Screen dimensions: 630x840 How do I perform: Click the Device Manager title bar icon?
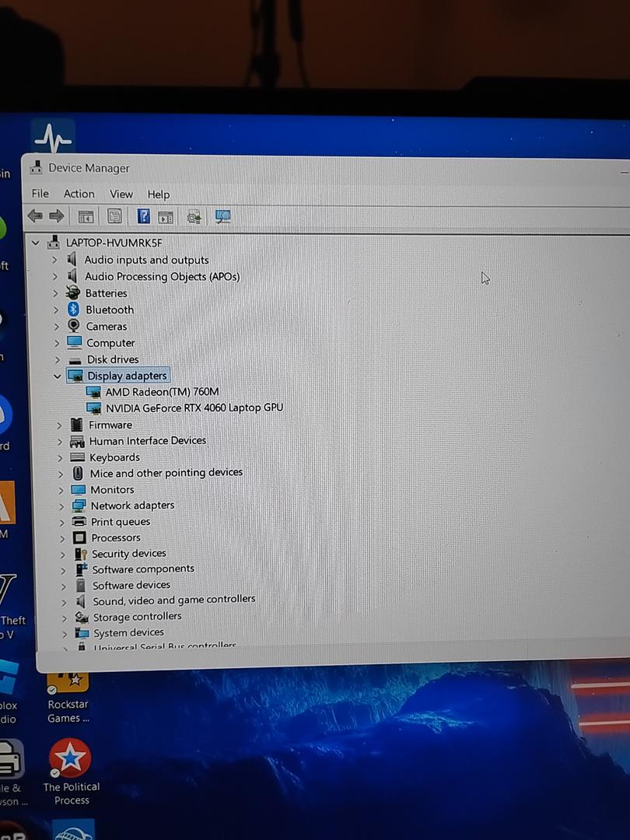tap(37, 168)
